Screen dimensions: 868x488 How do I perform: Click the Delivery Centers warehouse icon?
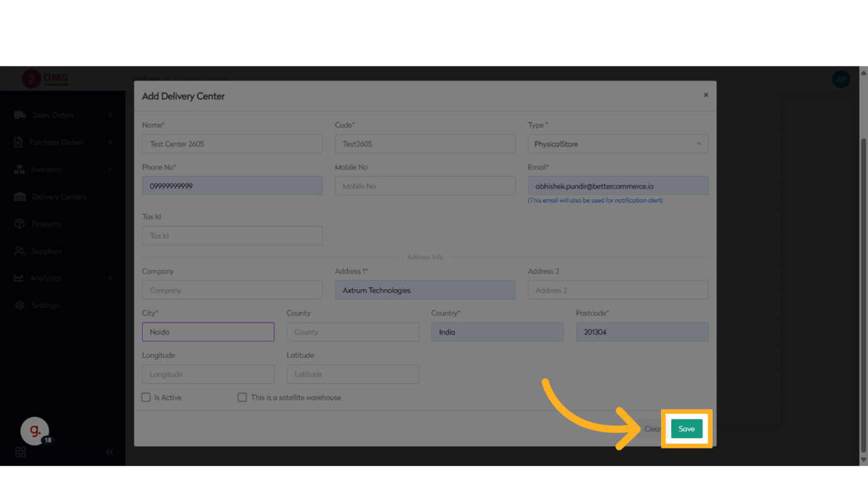coord(20,197)
